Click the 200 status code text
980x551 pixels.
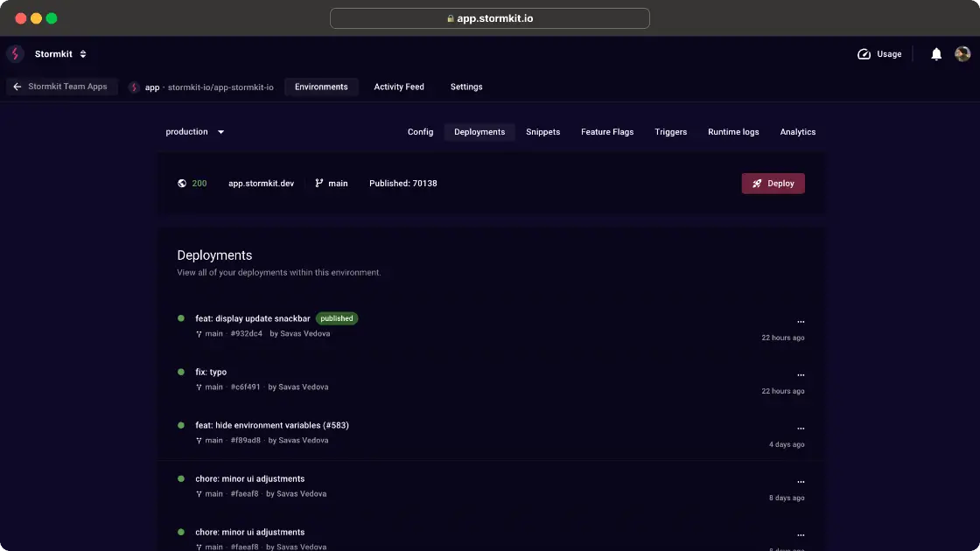point(199,184)
